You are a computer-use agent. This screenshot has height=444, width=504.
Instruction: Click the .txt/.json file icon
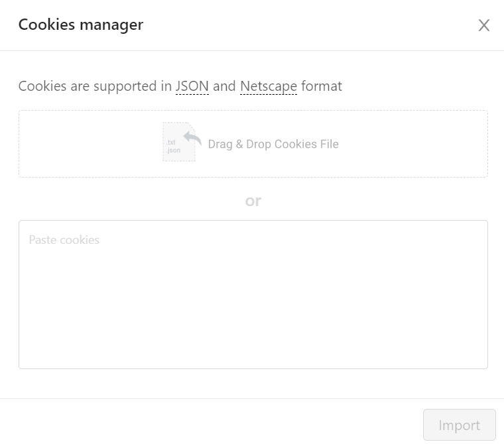click(178, 142)
